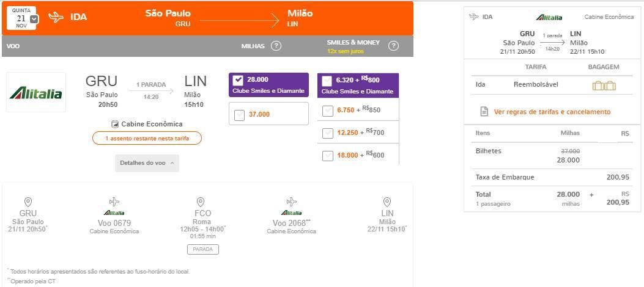Click the GRU departure location pin icon

click(28, 202)
